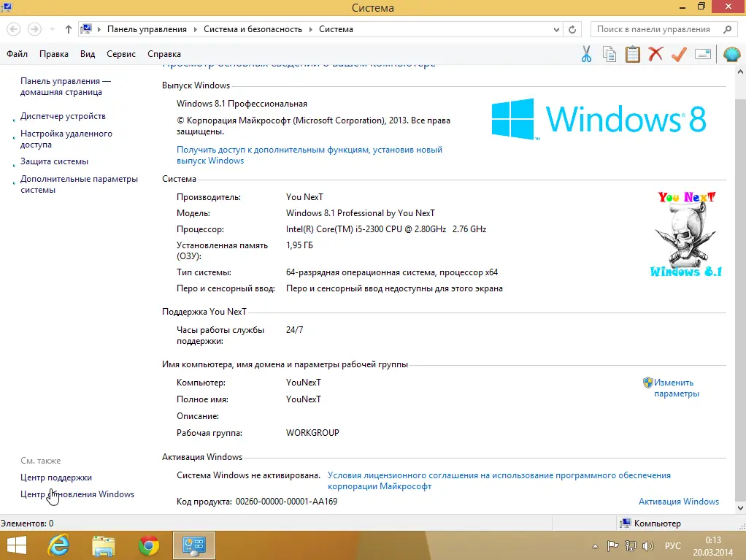Image resolution: width=746 pixels, height=560 pixels.
Task: Open Панель управления домашняя страница link
Action: click(x=66, y=87)
